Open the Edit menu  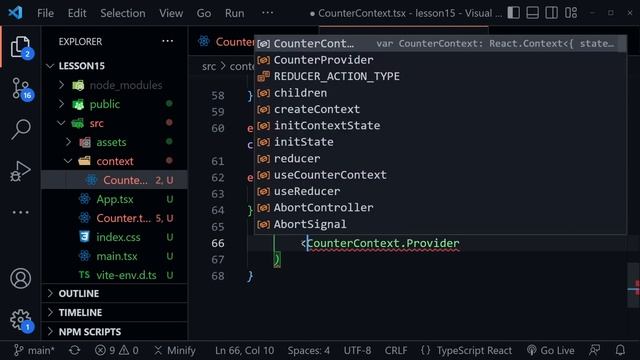pyautogui.click(x=77, y=13)
